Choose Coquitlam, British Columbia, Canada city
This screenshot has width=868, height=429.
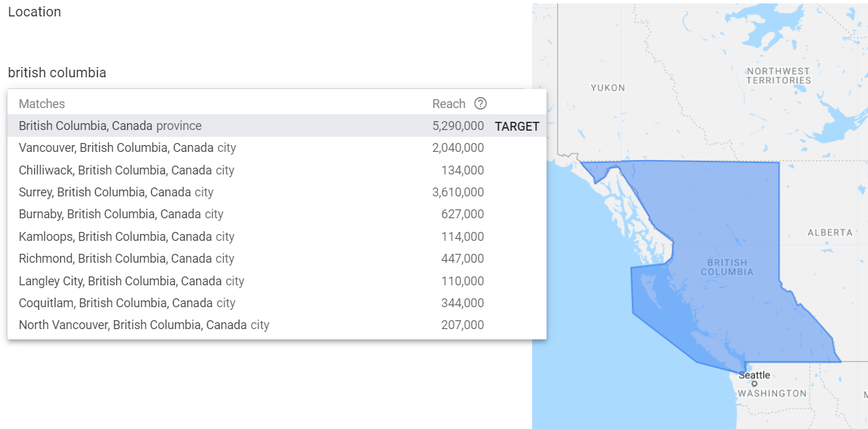(277, 303)
